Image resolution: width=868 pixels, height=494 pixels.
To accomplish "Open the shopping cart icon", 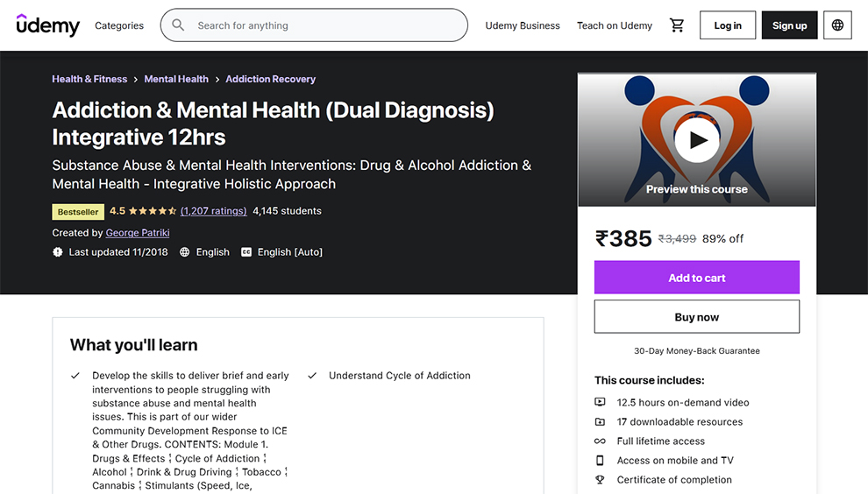I will point(677,25).
